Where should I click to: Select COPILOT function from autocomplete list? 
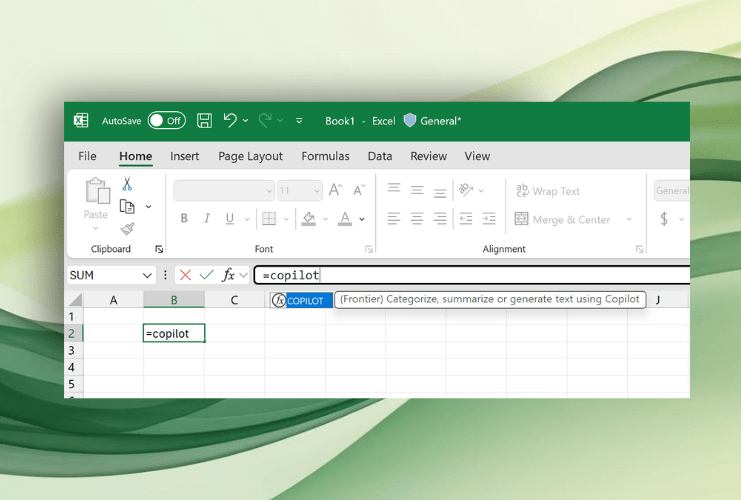(304, 300)
